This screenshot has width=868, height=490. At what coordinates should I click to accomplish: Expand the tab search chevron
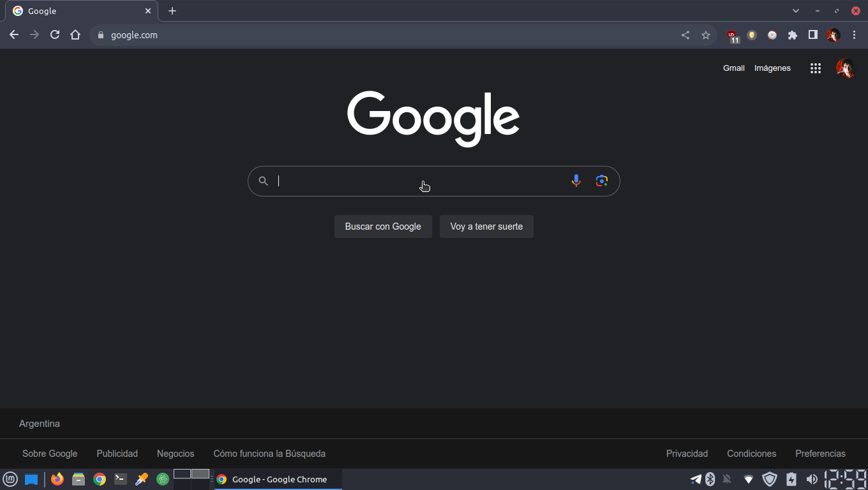pos(796,11)
